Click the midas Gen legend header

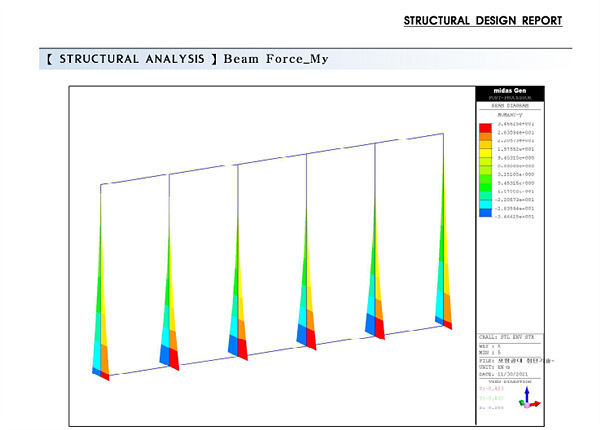tap(510, 91)
